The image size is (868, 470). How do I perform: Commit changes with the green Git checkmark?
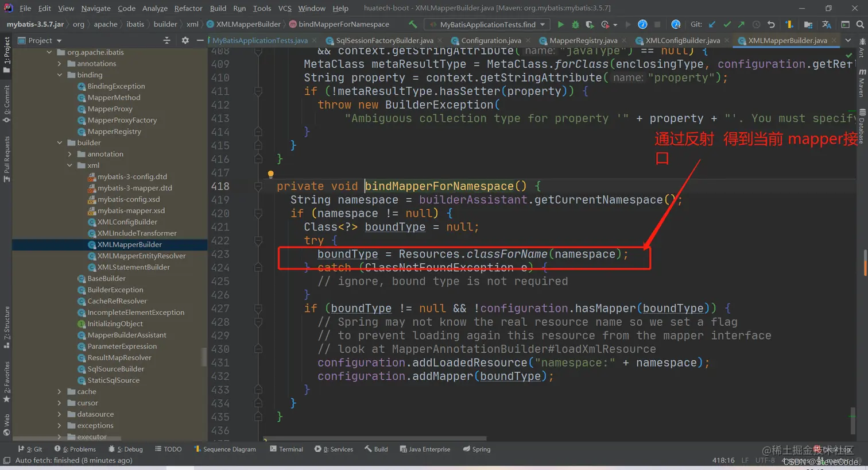click(x=727, y=24)
